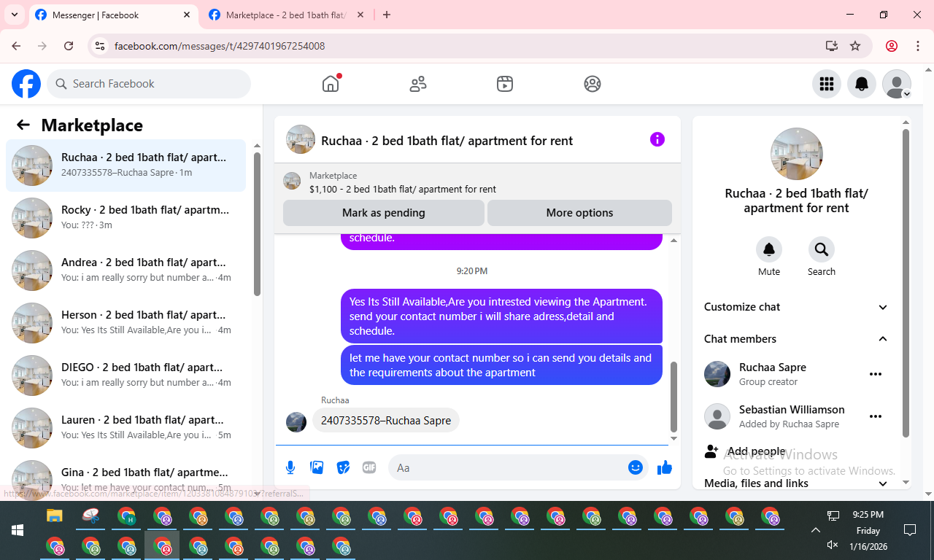Image resolution: width=934 pixels, height=560 pixels.
Task: Open Windows notification center
Action: (910, 530)
